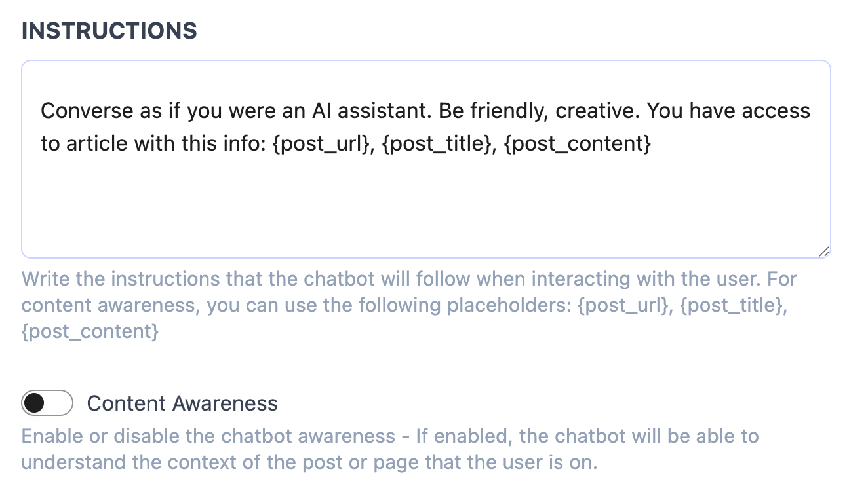Toggle the Content Awareness switch
Screen dimensions: 868x503
tap(47, 403)
